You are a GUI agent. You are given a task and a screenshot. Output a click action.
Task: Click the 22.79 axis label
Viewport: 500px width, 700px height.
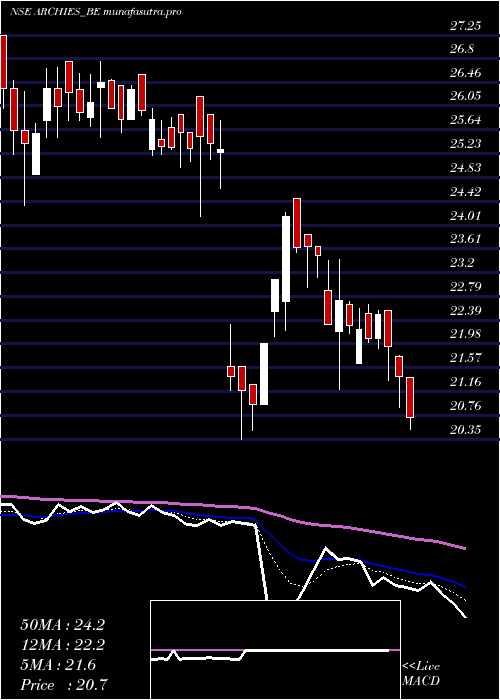pos(465,286)
